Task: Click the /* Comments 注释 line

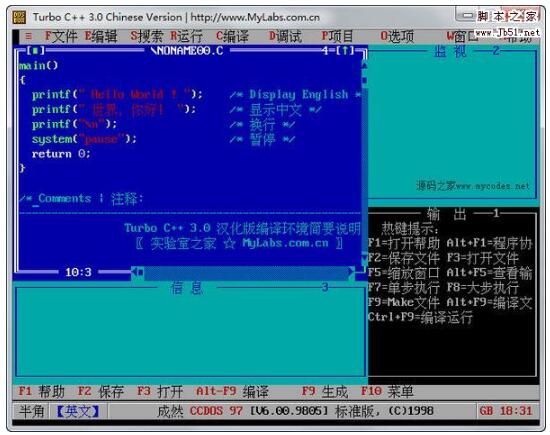Action: [81, 199]
